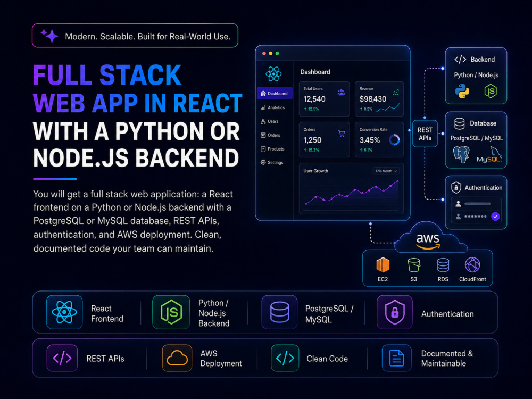This screenshot has width=532, height=399.
Task: Click the Python logo in Backend card
Action: tap(462, 92)
